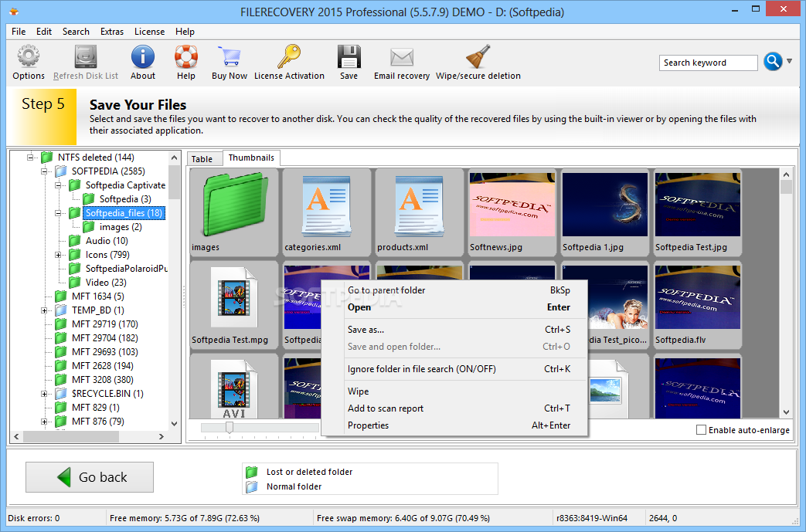Open the License menu
This screenshot has width=806, height=532.
pos(149,32)
